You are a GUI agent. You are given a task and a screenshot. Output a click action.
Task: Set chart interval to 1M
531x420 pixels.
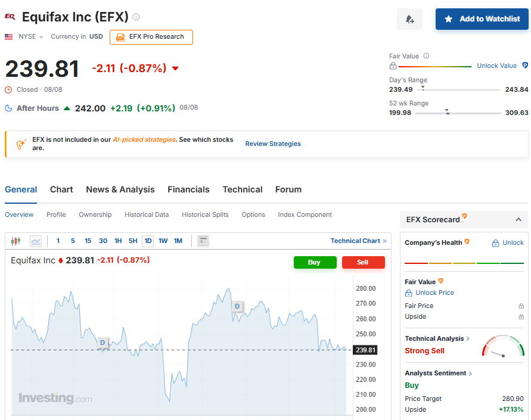pos(178,241)
